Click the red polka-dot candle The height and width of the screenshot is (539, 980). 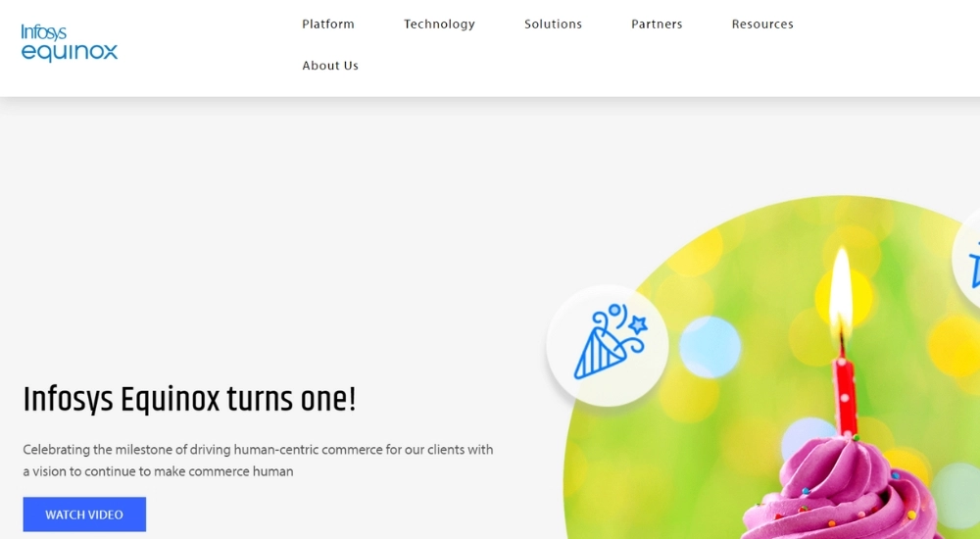tap(845, 394)
